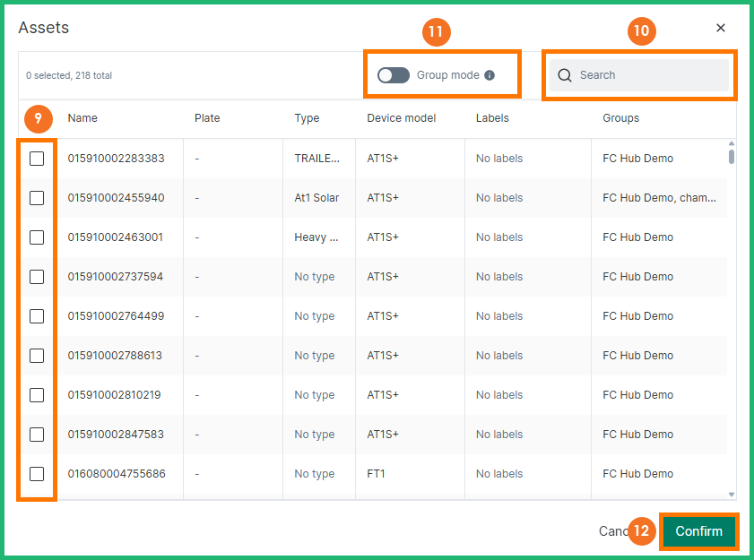Check the 016080004755686 row checkbox
The width and height of the screenshot is (754, 560).
[37, 474]
